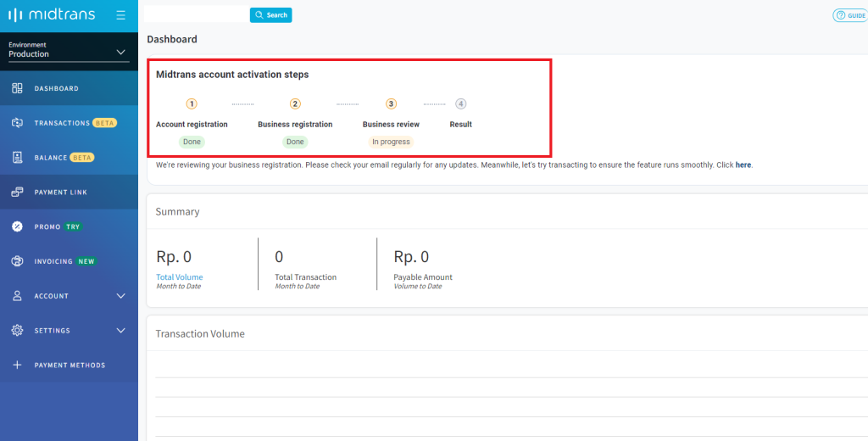Click the Settings gear icon

pyautogui.click(x=17, y=330)
